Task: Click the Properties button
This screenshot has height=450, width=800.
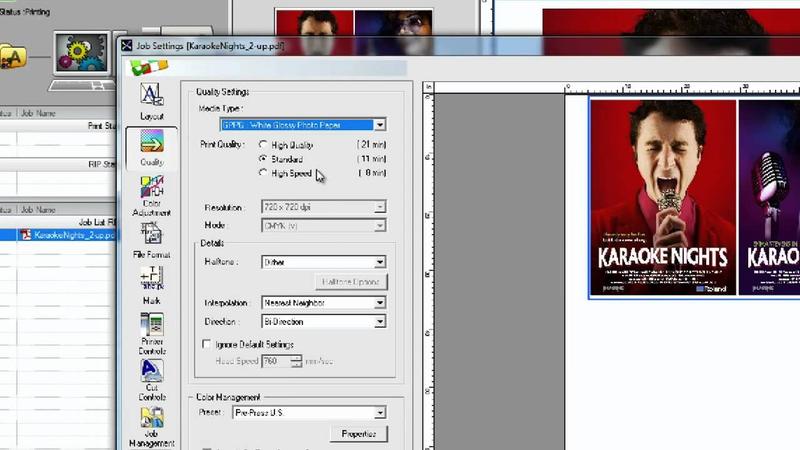Action: coord(359,434)
